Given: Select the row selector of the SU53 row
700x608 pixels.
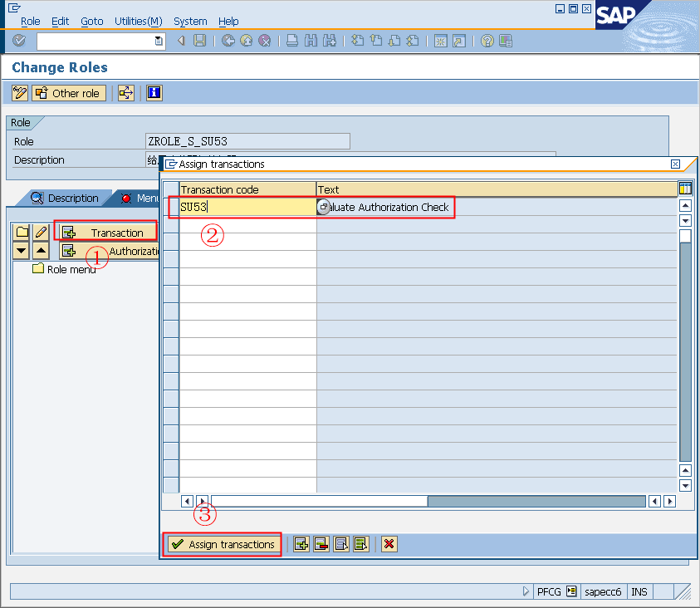Looking at the screenshot, I should [171, 207].
